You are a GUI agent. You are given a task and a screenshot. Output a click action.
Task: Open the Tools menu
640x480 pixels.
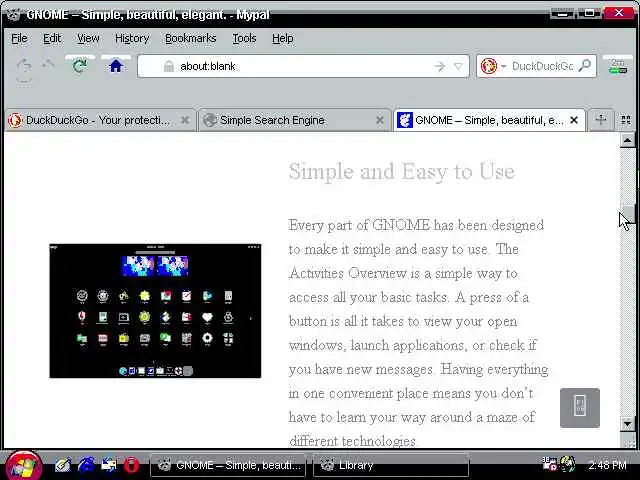[x=244, y=38]
